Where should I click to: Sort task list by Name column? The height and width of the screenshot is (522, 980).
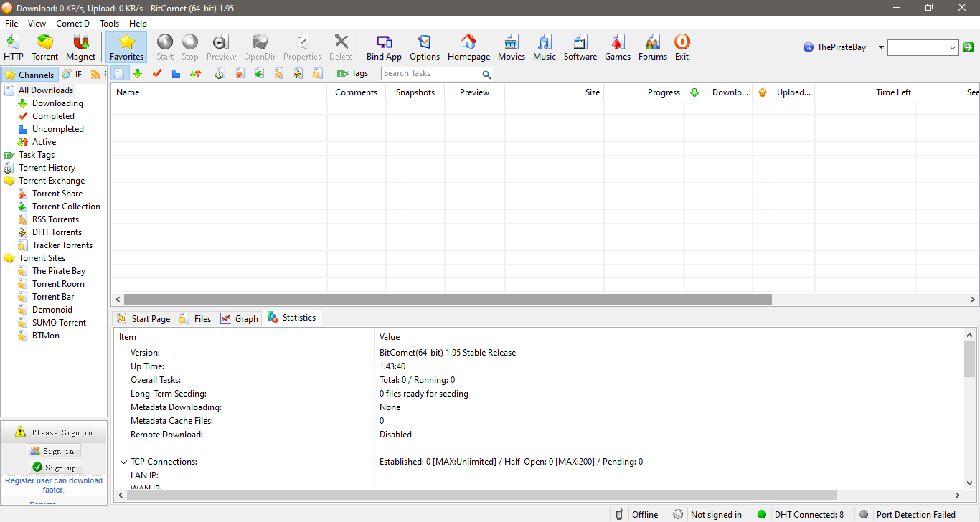click(x=219, y=92)
